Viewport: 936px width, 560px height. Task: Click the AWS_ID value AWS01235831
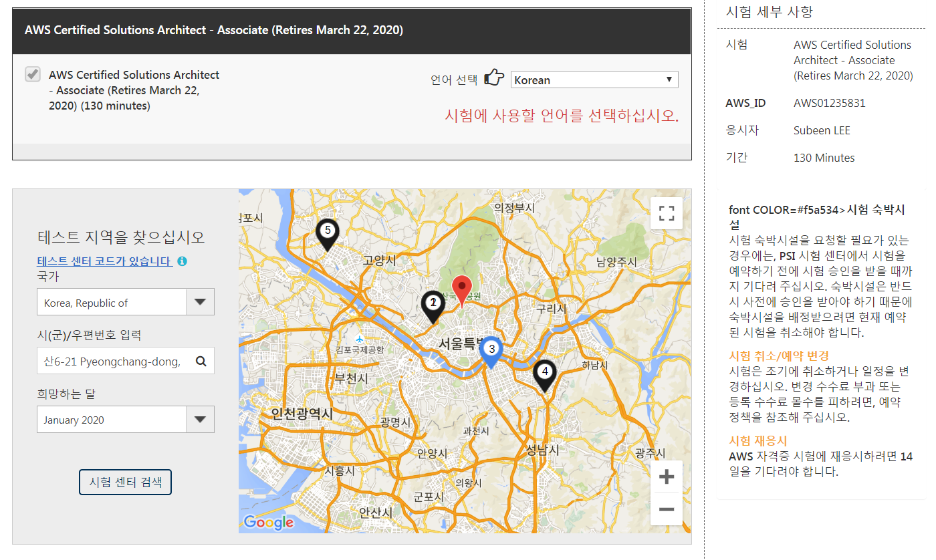click(829, 103)
